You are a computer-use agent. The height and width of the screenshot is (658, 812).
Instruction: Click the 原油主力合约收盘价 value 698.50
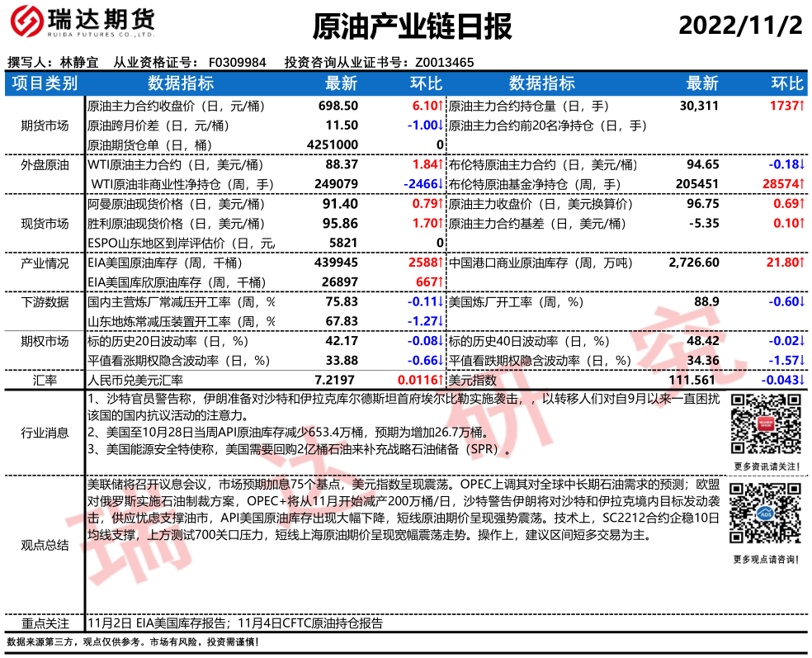[x=338, y=106]
